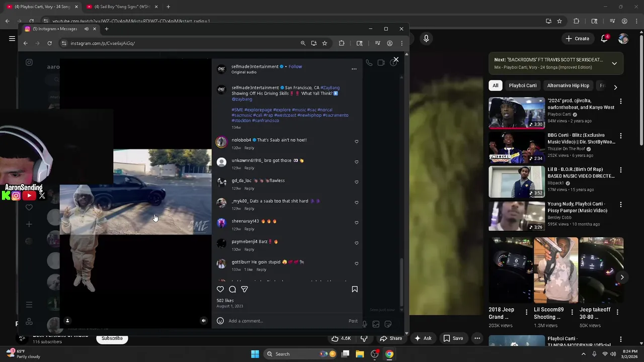This screenshot has height=362, width=644.
Task: Like gd_da_loc's comment with its heart
Action: tap(357, 182)
